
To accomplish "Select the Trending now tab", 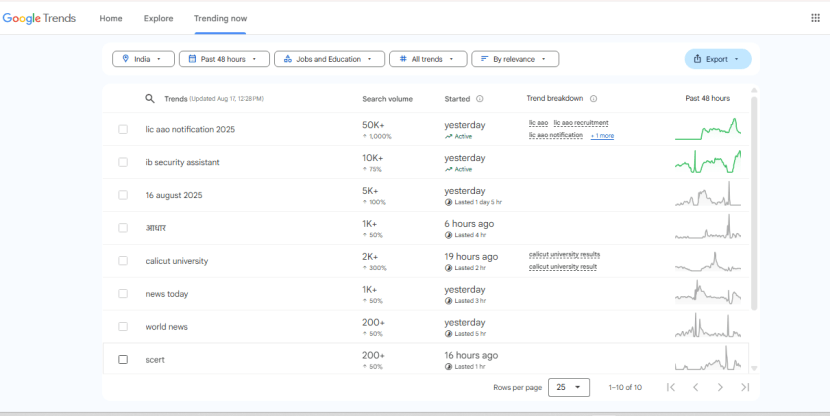I will click(220, 18).
